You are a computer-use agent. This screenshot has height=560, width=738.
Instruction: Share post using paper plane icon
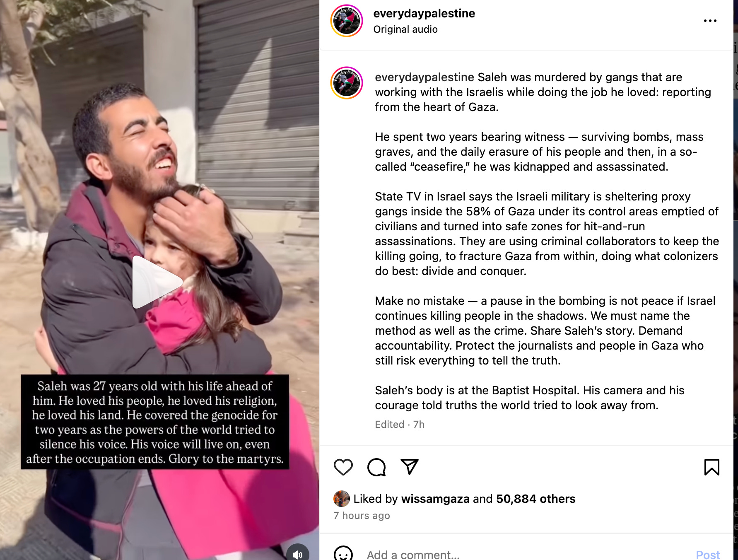[x=410, y=467]
